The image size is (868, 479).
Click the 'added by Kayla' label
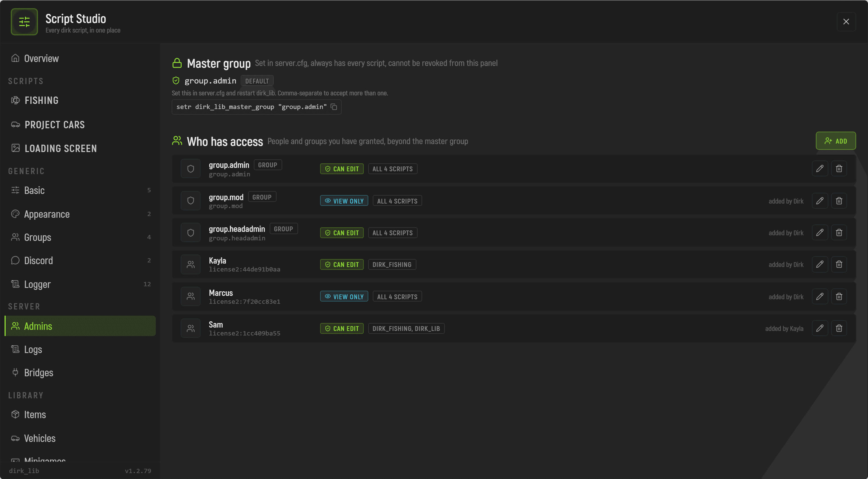784,329
